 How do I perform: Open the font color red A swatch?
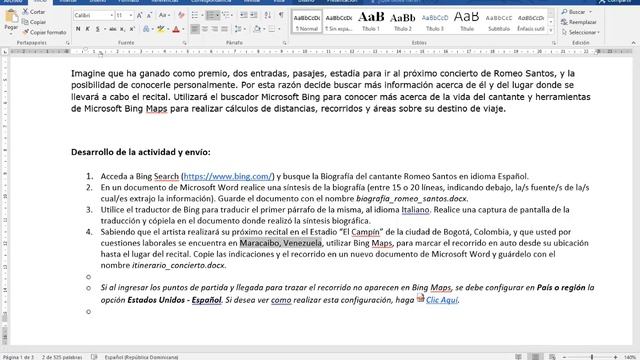pos(176,29)
